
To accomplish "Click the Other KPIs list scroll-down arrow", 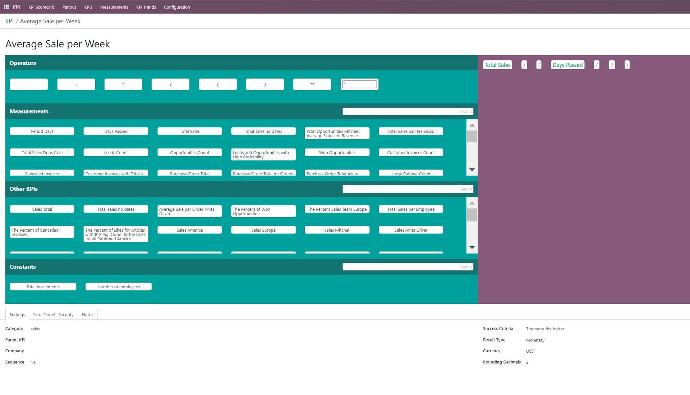I will point(472,248).
